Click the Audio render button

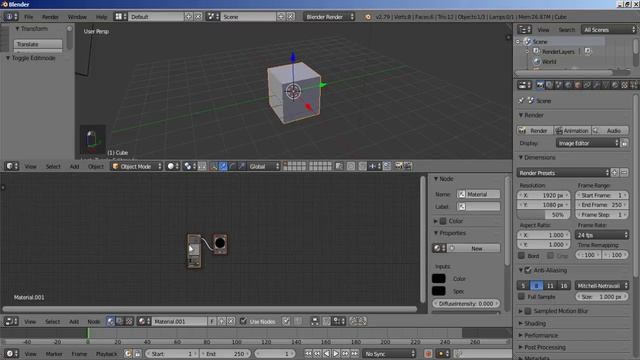pos(610,131)
